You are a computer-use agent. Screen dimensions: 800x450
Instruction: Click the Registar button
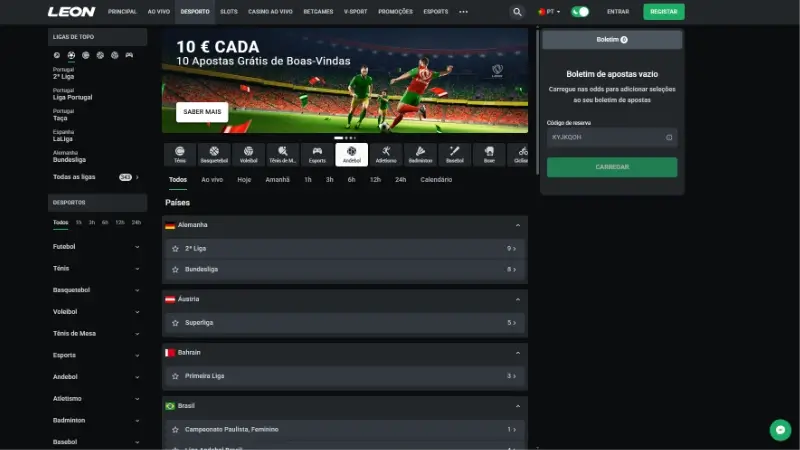pyautogui.click(x=664, y=12)
